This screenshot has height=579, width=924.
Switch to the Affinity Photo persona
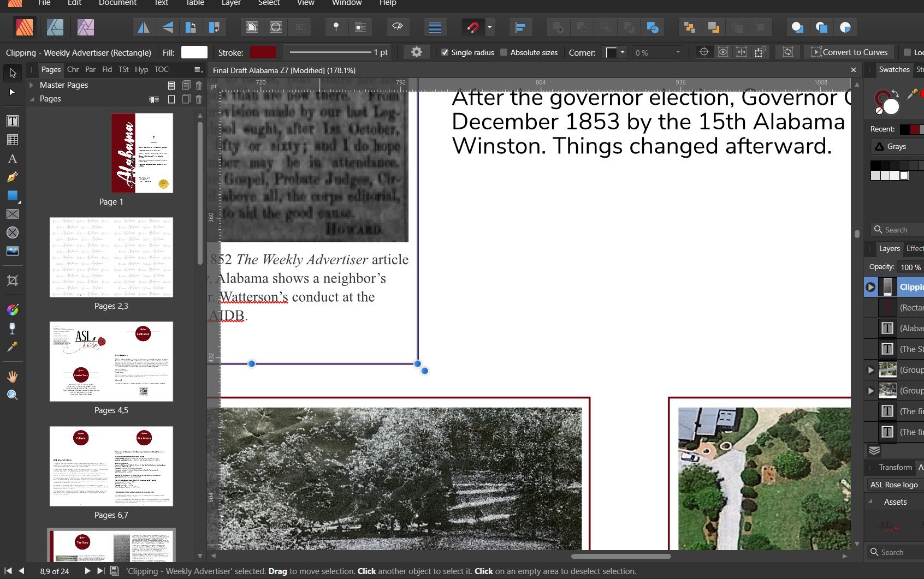[85, 27]
